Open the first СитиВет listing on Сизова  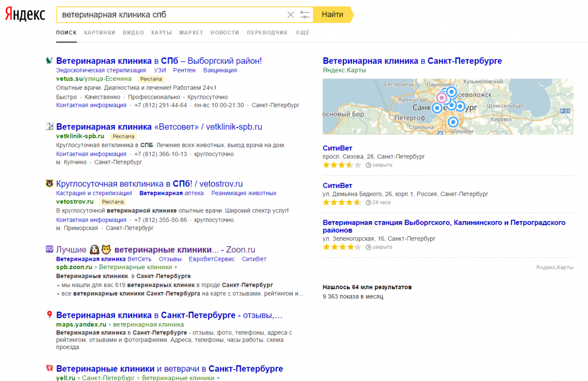(337, 148)
